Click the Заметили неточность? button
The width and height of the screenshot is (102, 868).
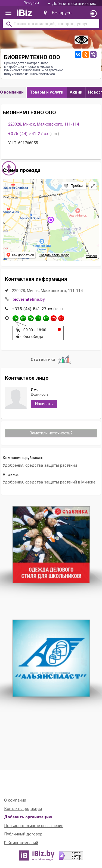51,433
